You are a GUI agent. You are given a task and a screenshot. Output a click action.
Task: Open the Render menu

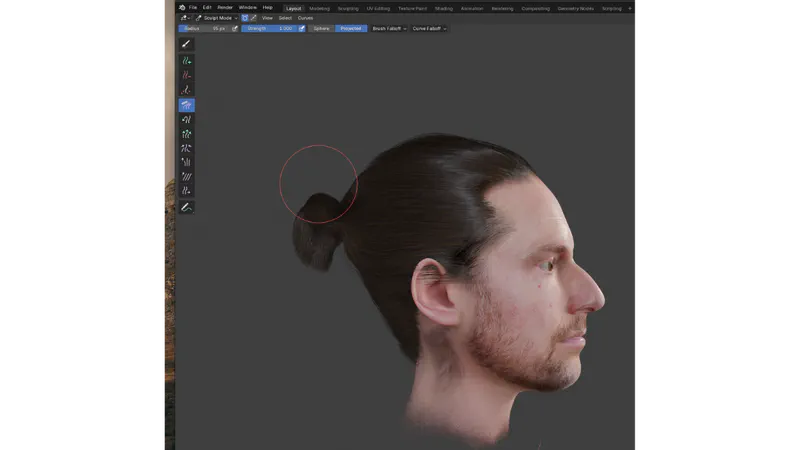pyautogui.click(x=225, y=8)
